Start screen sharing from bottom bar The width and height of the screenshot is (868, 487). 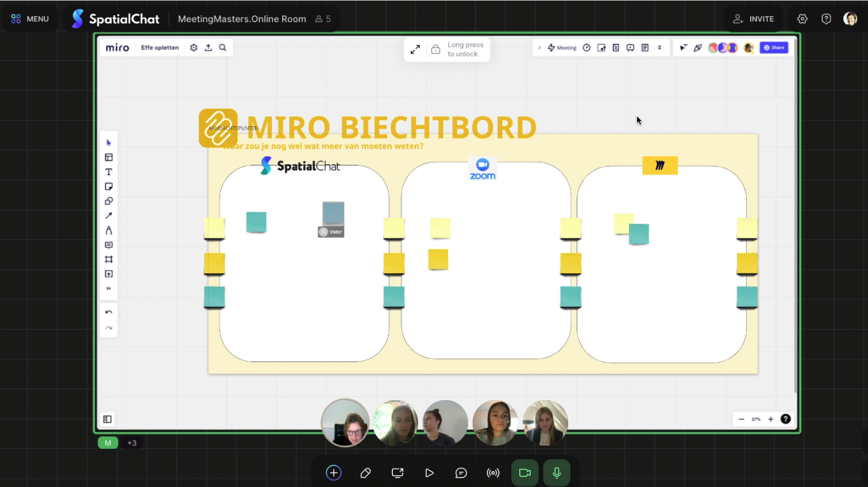(398, 473)
